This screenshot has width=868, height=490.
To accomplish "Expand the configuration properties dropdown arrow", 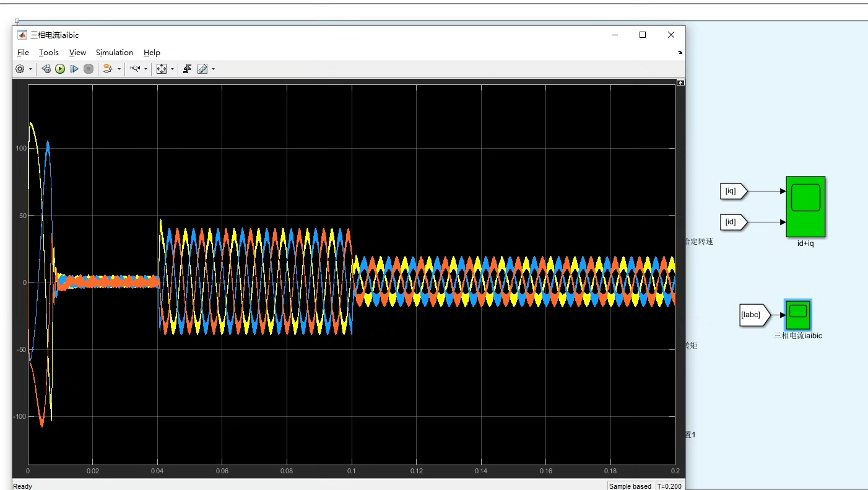I will click(x=30, y=69).
